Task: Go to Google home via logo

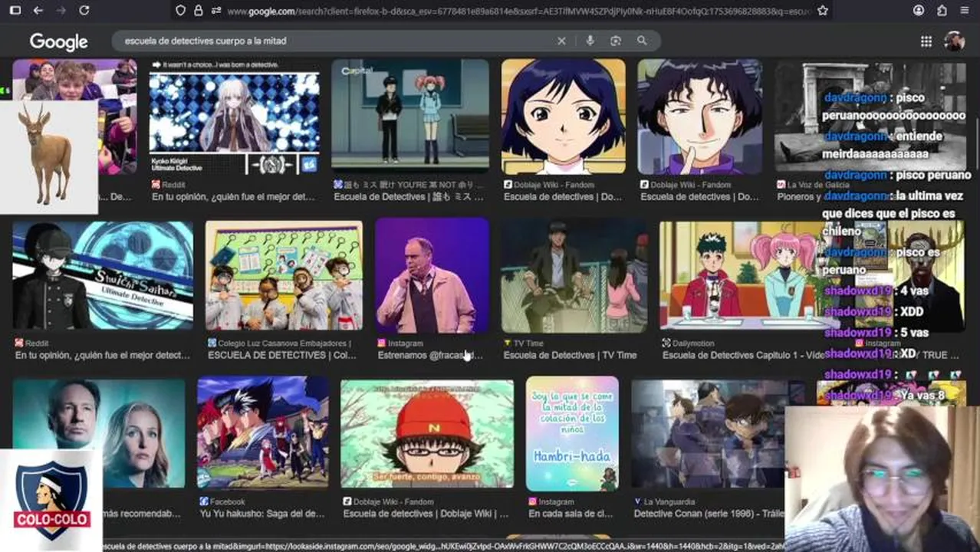Action: point(58,41)
